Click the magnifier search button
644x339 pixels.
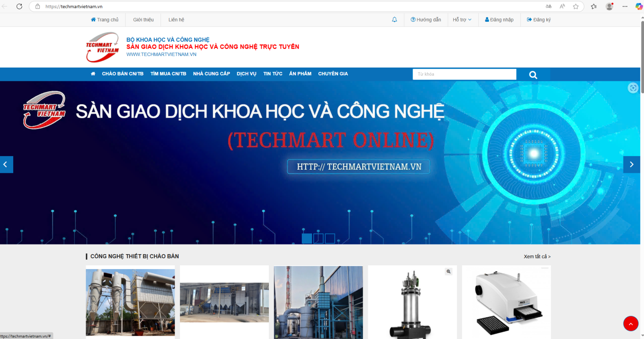point(533,74)
